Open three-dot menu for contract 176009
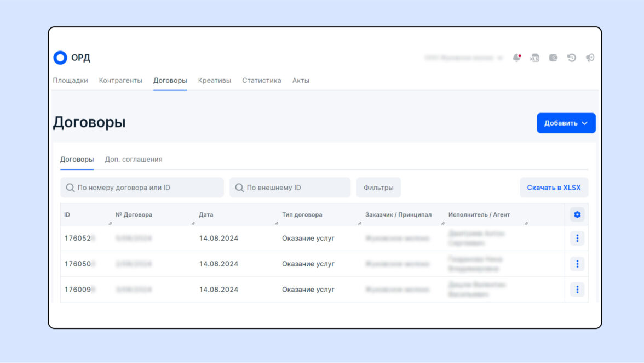The width and height of the screenshot is (644, 363). [577, 290]
